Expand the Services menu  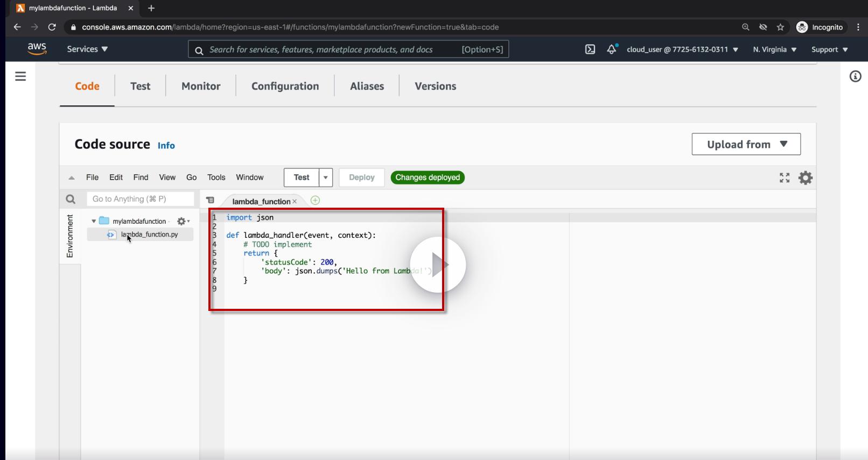(87, 49)
